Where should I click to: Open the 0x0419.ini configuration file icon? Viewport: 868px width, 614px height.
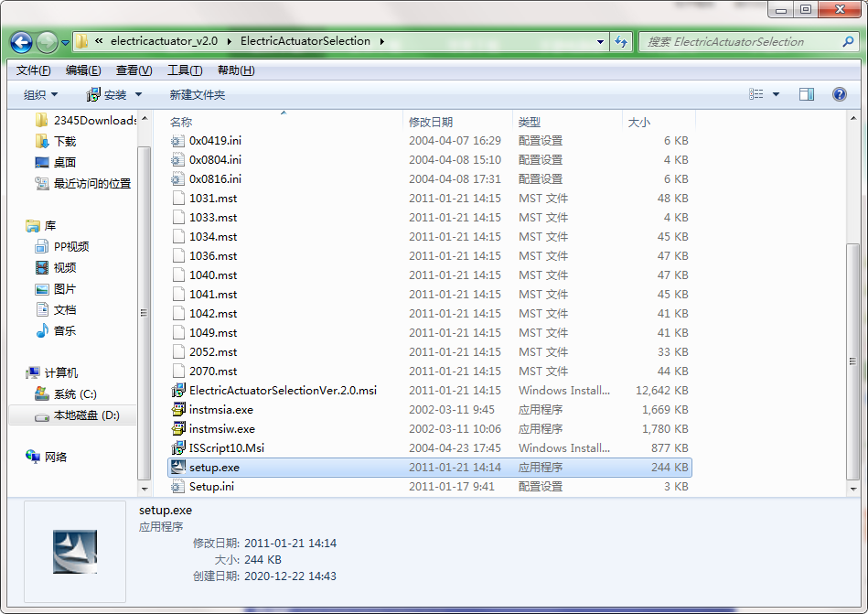click(x=177, y=140)
